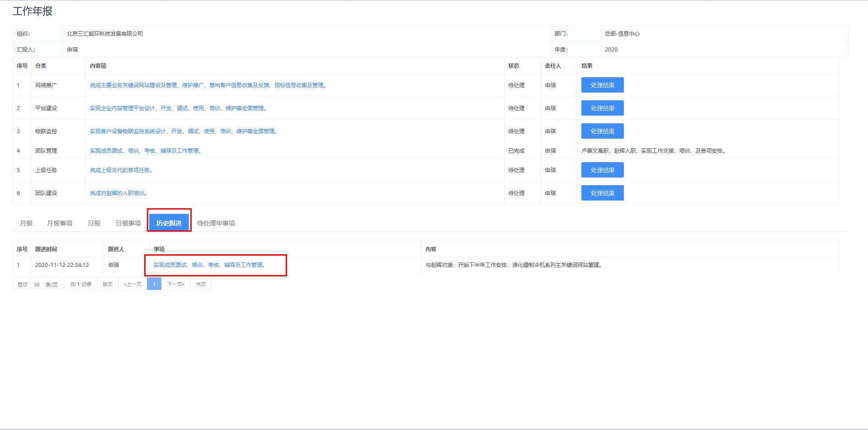868x430 pixels.
Task: Click 处理结果 button for 物联监控 row
Action: click(602, 131)
